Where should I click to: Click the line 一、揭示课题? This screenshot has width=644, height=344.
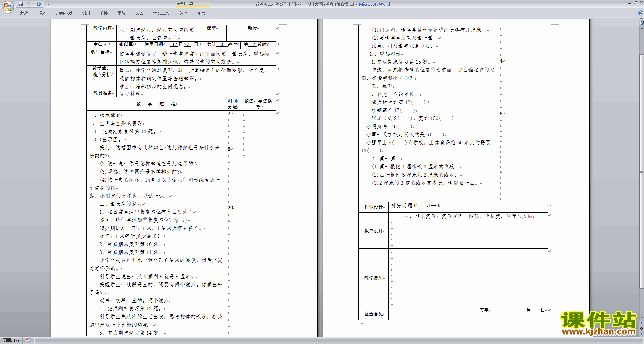[x=105, y=115]
